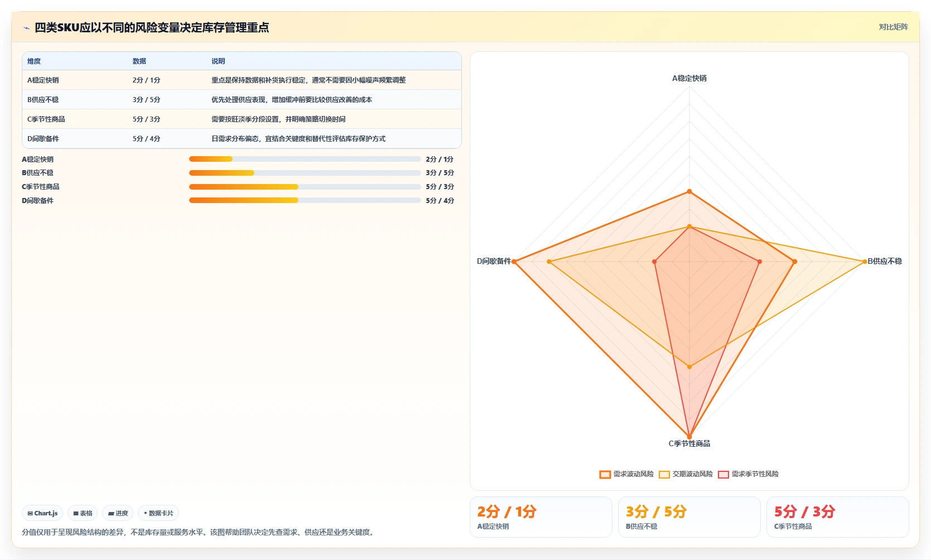
Task: Click the yellow 交期波动风险 point on C季节性商品 axis
Action: [x=689, y=366]
